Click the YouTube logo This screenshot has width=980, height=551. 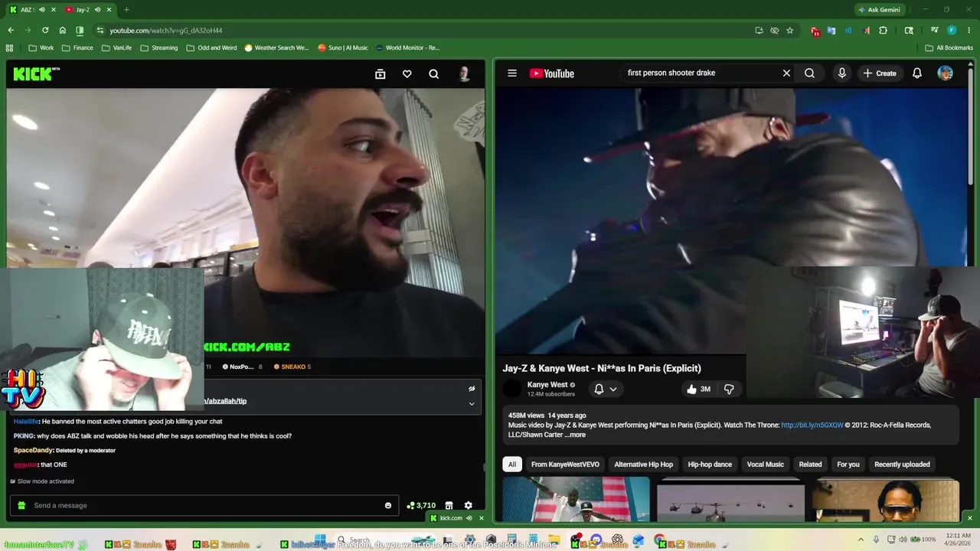tap(552, 73)
